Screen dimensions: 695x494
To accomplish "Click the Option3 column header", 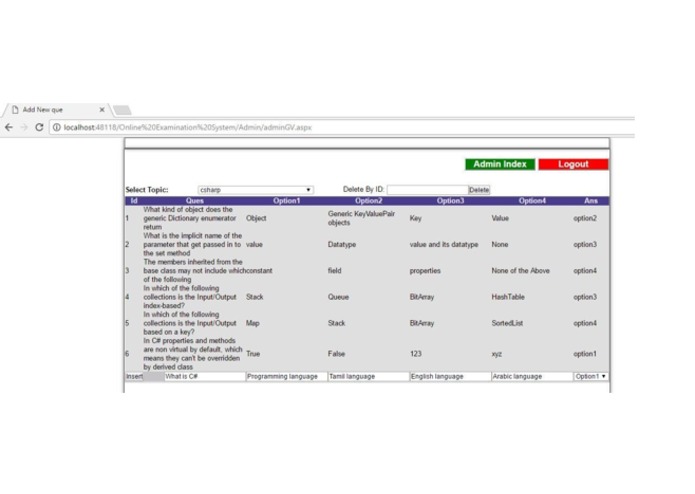I will [x=450, y=201].
